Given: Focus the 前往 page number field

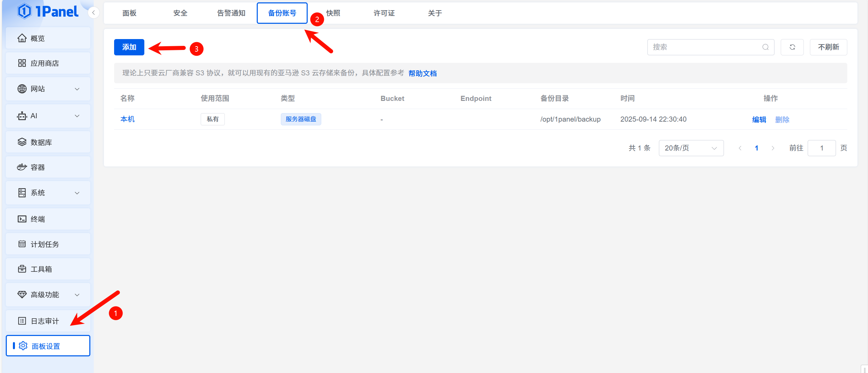Looking at the screenshot, I should tap(821, 148).
